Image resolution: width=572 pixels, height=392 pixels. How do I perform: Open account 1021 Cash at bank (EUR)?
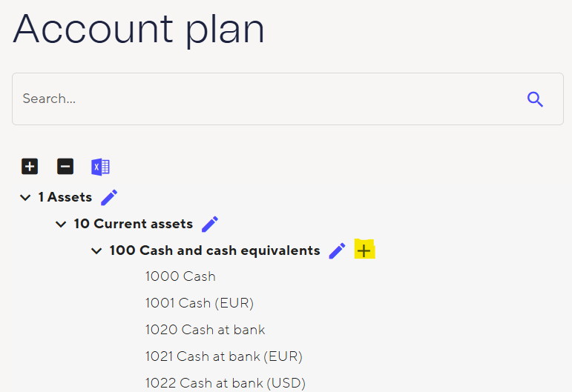[223, 356]
